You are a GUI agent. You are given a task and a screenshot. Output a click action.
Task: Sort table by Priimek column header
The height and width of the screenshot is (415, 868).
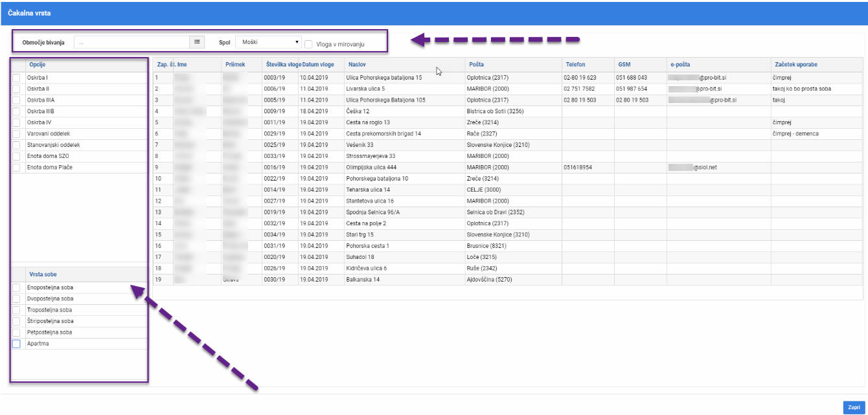[235, 65]
